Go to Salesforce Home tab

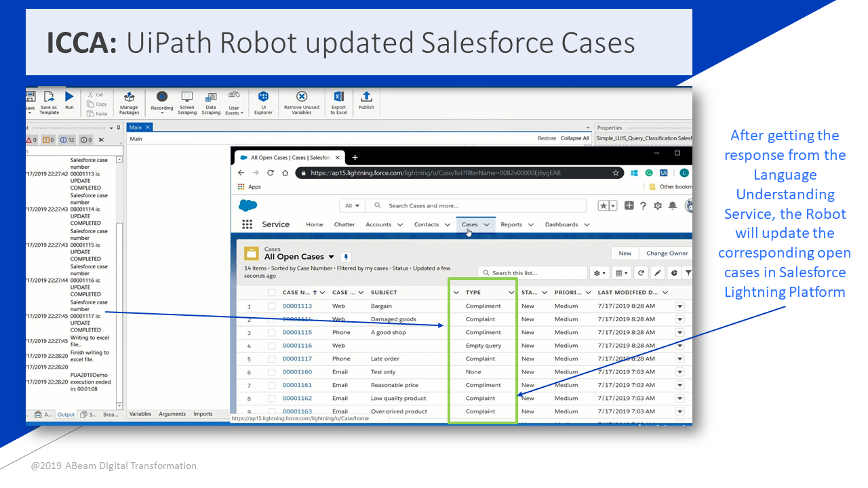click(x=314, y=224)
